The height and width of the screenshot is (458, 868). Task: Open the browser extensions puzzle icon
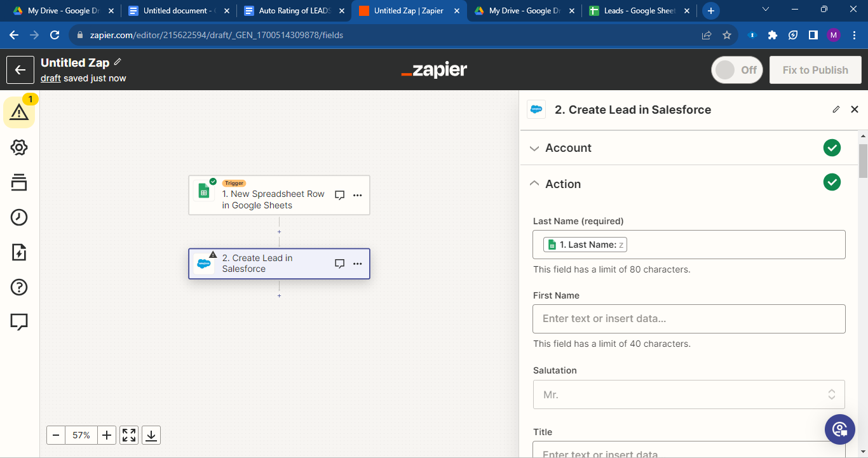[773, 35]
